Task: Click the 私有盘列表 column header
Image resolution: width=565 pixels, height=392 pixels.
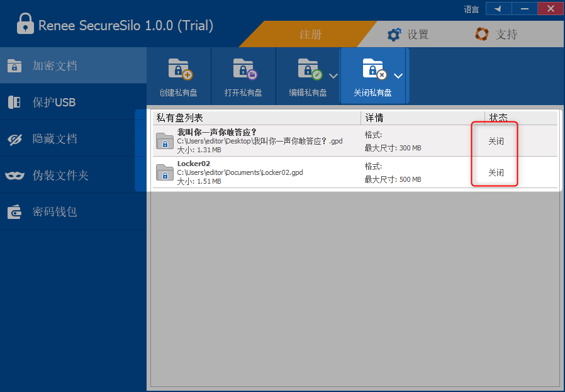Action: pos(180,118)
